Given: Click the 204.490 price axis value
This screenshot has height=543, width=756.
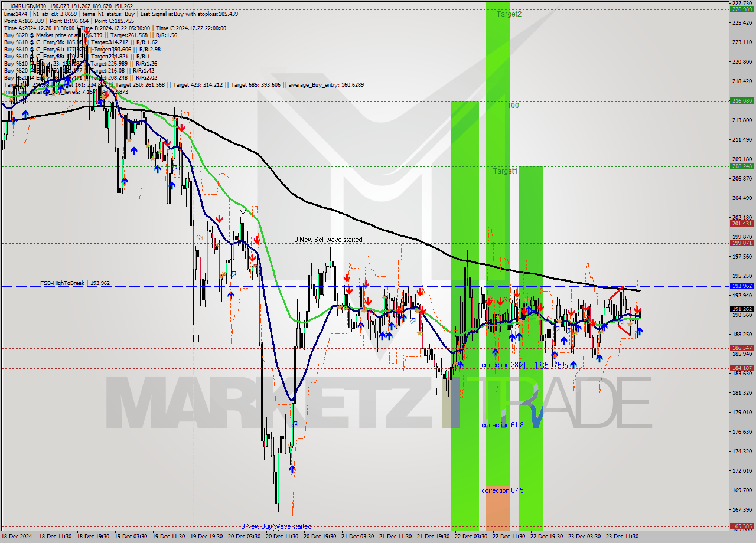Looking at the screenshot, I should click(x=742, y=198).
